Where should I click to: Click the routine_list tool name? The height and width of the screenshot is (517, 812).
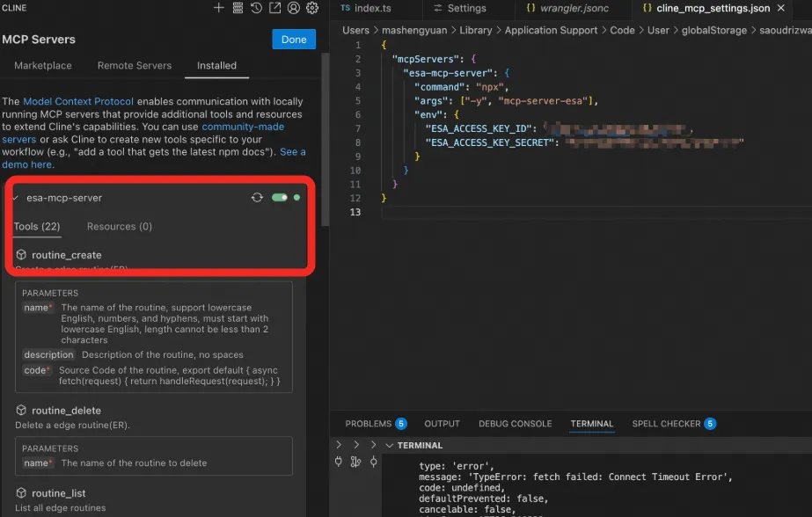tap(59, 493)
